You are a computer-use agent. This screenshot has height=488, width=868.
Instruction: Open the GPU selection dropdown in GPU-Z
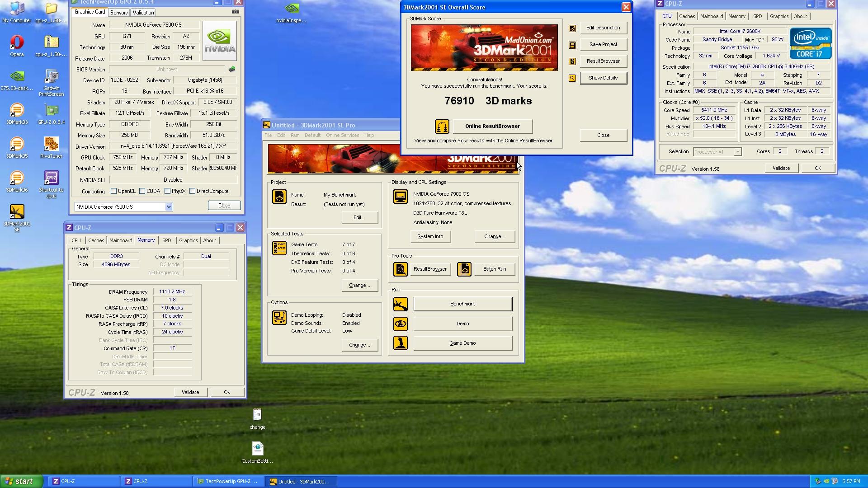click(169, 207)
